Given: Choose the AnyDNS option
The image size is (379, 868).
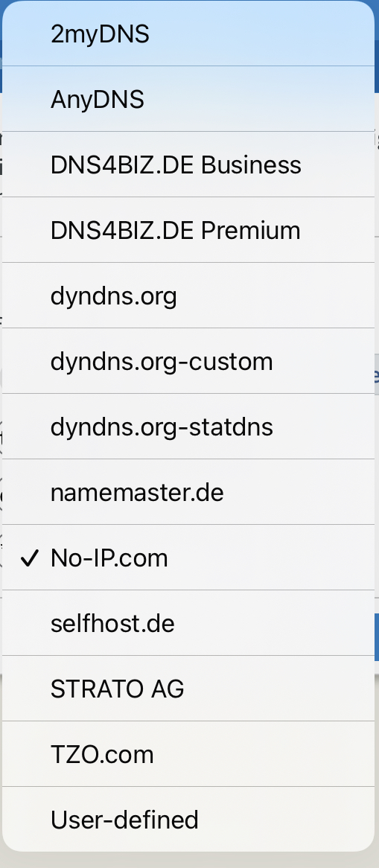Looking at the screenshot, I should pos(188,99).
